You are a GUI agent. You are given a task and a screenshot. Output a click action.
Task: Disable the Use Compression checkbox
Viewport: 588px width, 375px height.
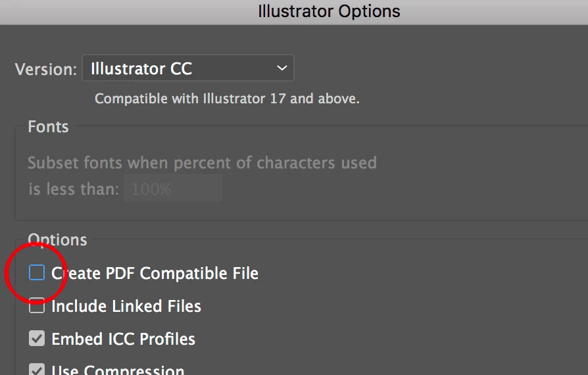pos(37,370)
